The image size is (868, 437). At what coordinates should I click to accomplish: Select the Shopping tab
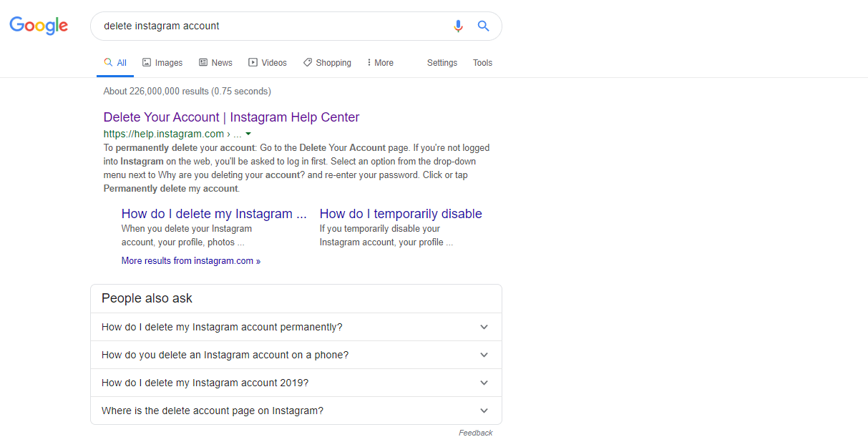327,63
